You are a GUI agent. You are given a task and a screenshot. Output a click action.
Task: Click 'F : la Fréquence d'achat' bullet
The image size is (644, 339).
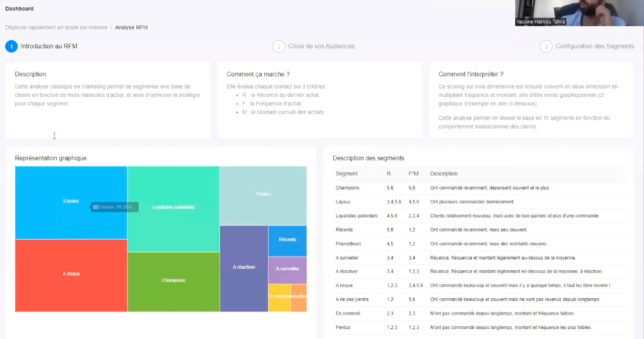click(x=272, y=104)
